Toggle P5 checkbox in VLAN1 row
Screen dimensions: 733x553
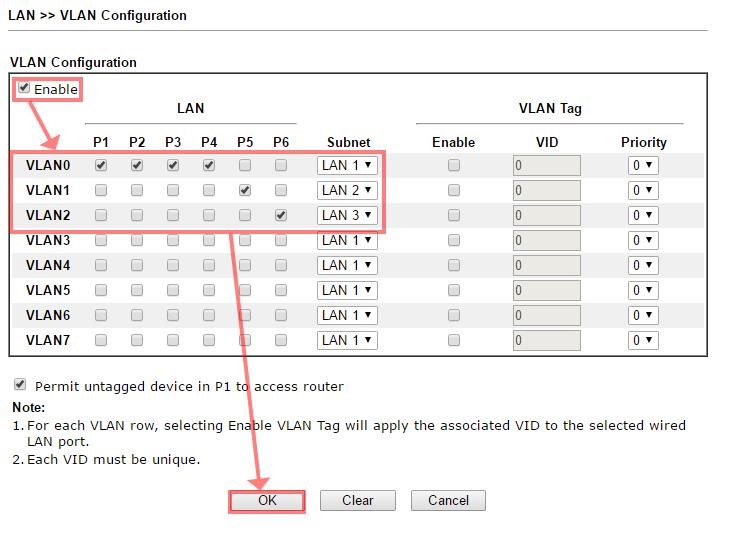tap(245, 190)
